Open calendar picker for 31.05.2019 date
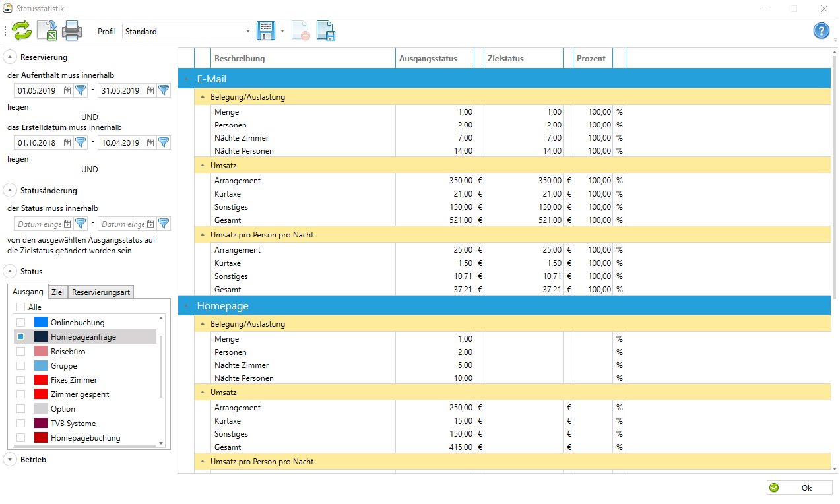Viewport: 840px width, 504px height. point(150,91)
